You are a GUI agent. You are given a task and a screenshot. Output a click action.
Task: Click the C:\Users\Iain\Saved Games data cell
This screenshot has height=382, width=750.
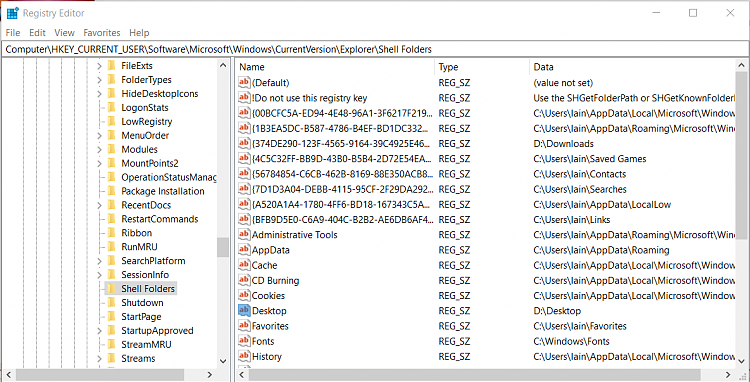pos(590,159)
